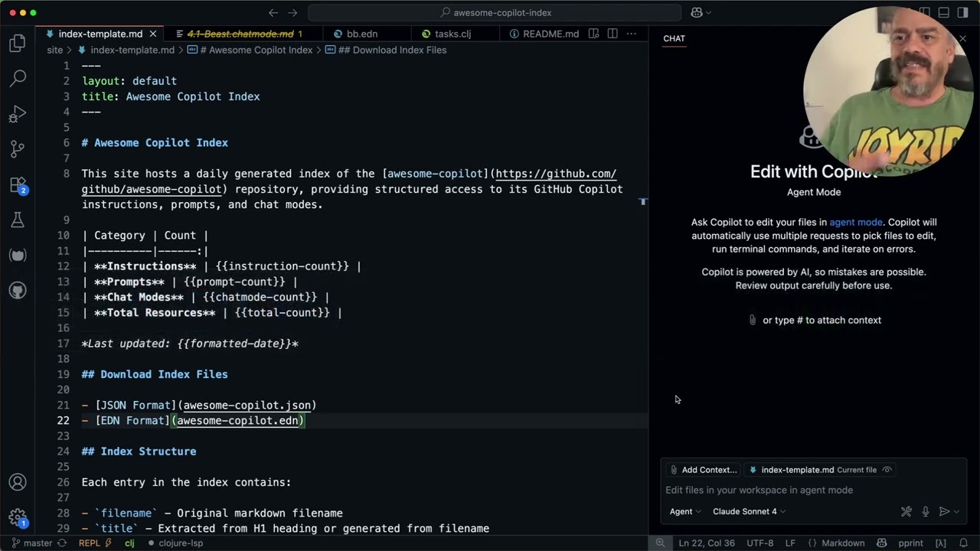
Task: Toggle current file context eye icon
Action: (x=887, y=470)
